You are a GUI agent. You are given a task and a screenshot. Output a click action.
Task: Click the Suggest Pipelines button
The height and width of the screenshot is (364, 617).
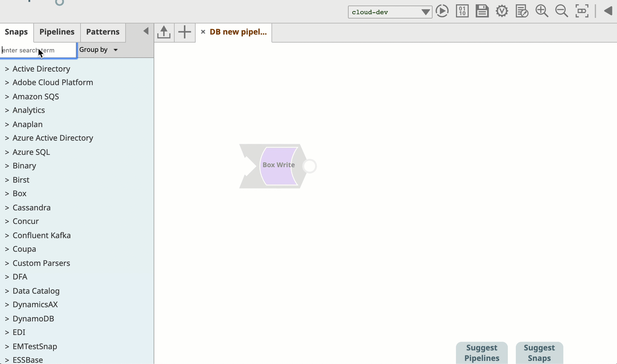coord(482,352)
